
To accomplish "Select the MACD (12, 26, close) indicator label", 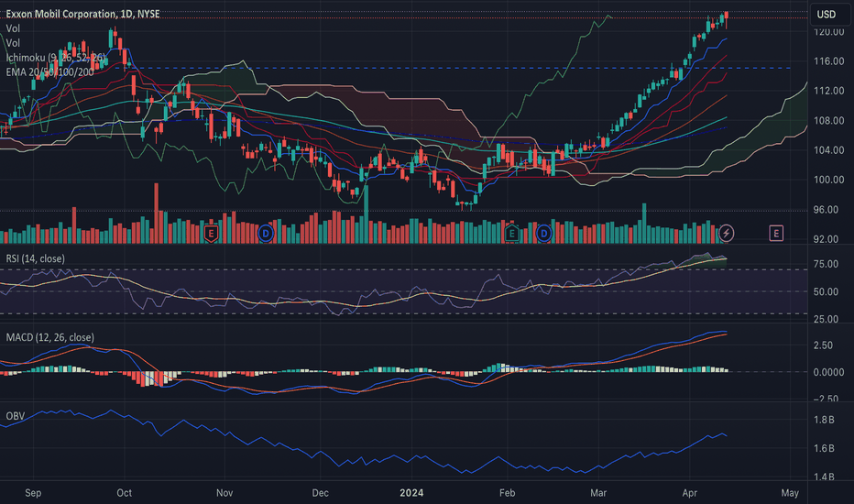I will point(50,337).
